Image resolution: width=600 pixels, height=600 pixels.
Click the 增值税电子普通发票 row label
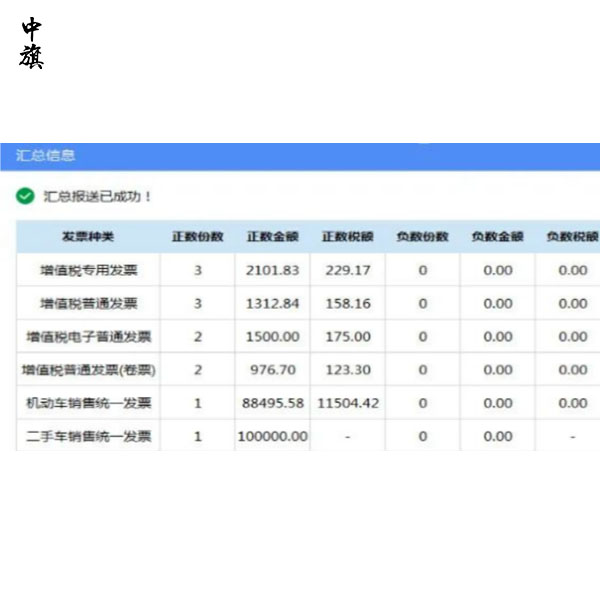point(88,337)
